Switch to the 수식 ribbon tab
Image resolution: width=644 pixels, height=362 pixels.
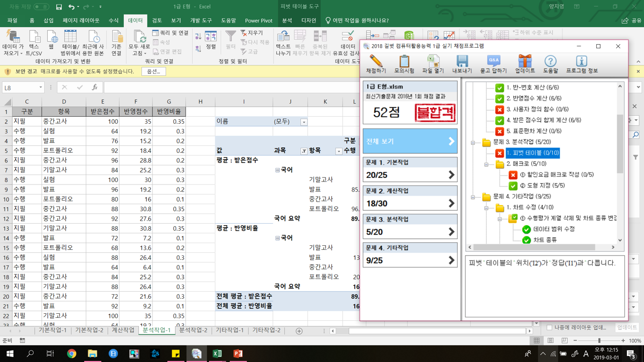click(x=114, y=21)
